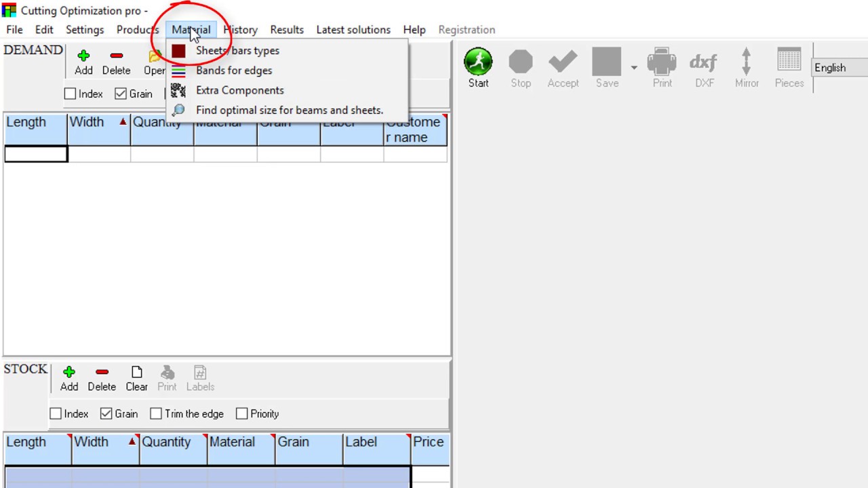
Task: Enable the Trim the edge checkbox
Action: click(156, 413)
